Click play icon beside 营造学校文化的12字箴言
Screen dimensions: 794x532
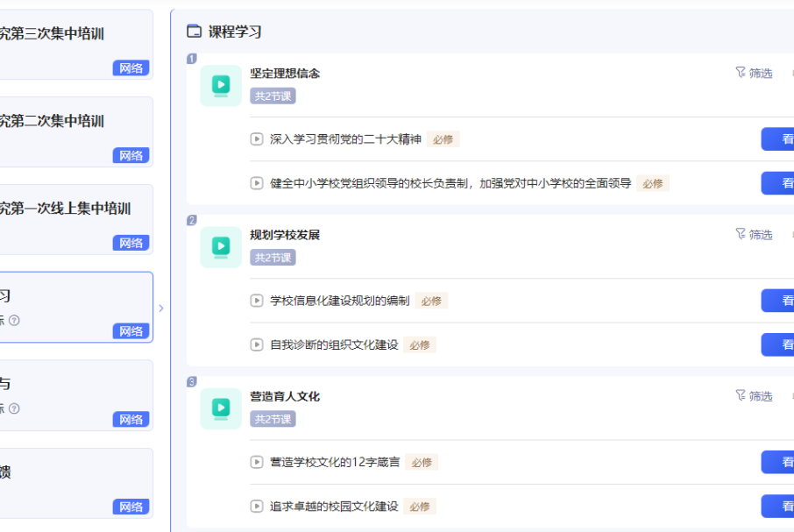click(x=256, y=462)
